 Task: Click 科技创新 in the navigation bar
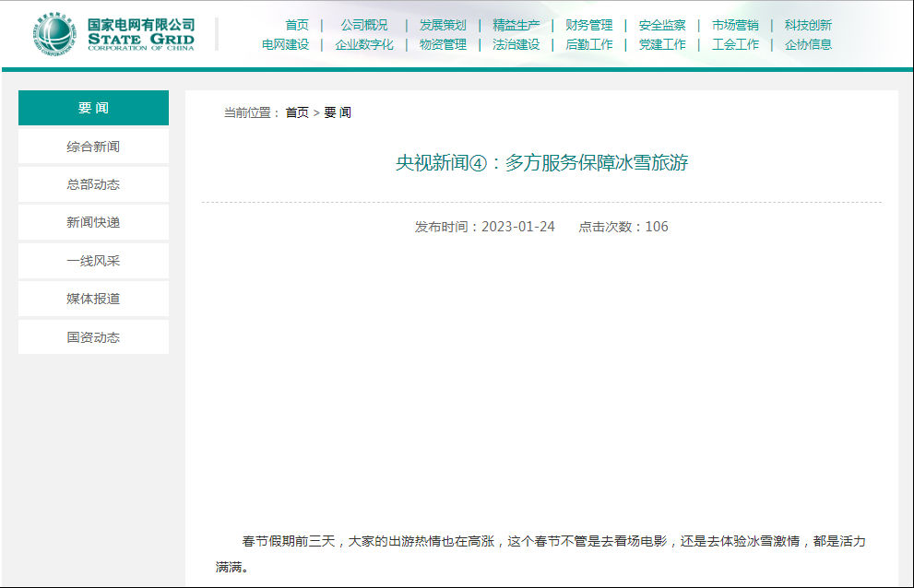(x=808, y=25)
